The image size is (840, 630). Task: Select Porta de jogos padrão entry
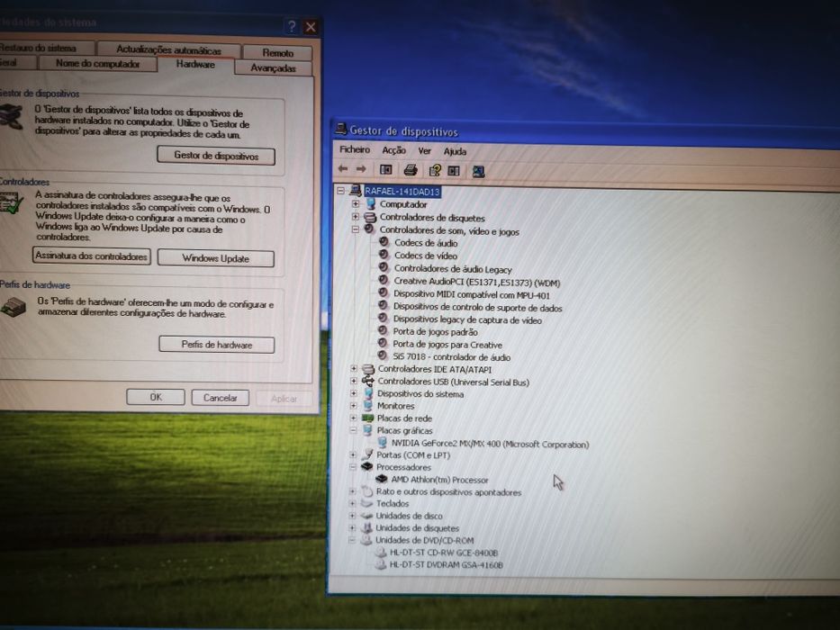[x=435, y=331]
